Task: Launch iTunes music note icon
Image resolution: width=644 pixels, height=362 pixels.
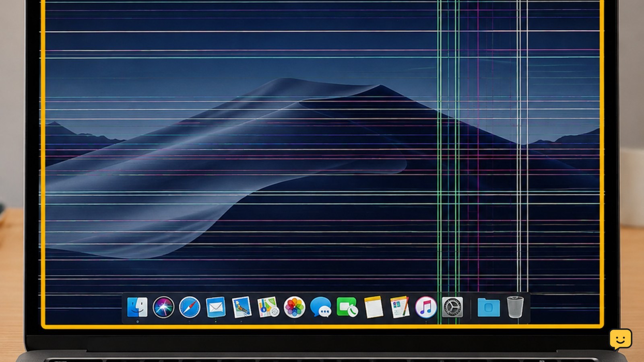Action: [426, 307]
